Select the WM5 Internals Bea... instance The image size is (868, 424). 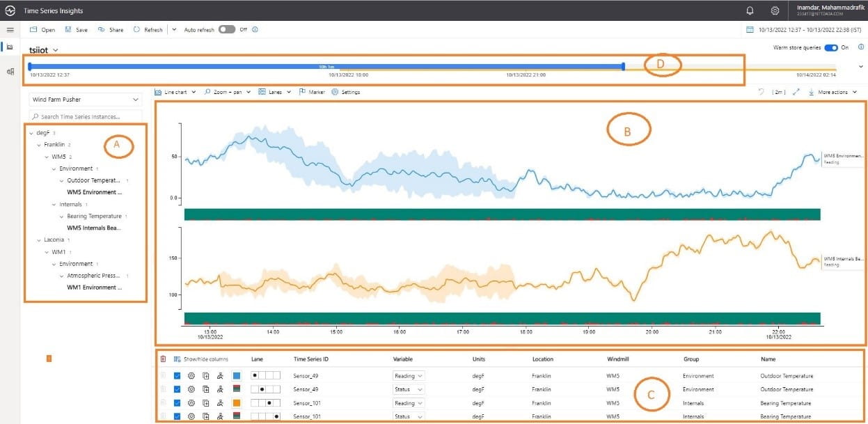click(94, 228)
